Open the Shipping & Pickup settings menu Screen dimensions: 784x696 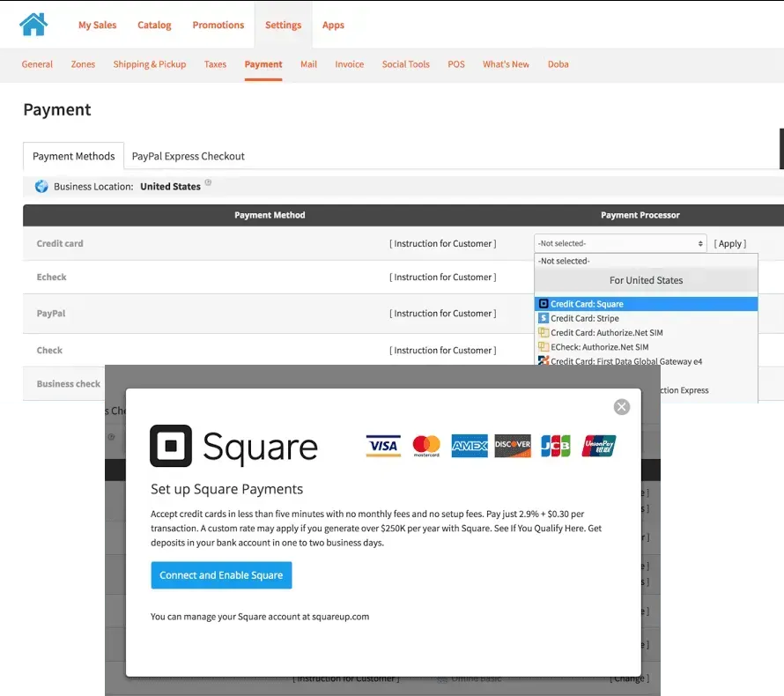point(150,64)
